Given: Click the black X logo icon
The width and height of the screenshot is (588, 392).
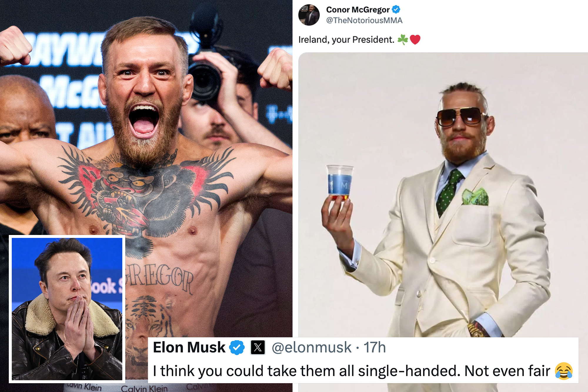Looking at the screenshot, I should tap(258, 348).
